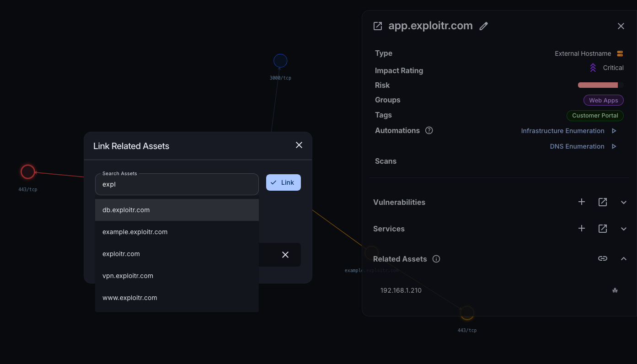Click the Related Assets link icon
Image resolution: width=637 pixels, height=364 pixels.
(603, 258)
